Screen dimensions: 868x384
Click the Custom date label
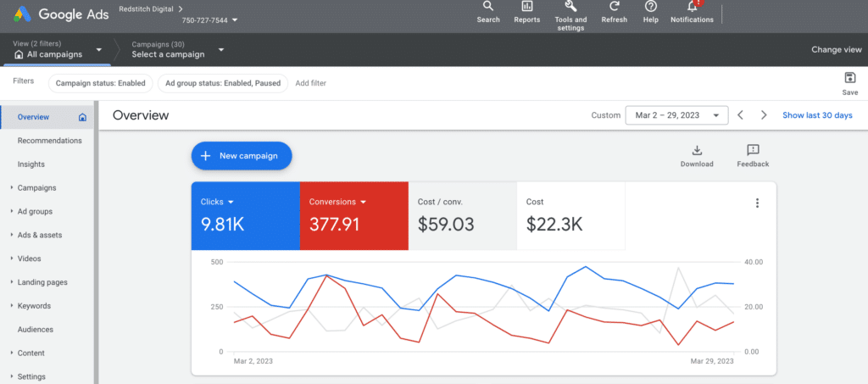tap(605, 115)
